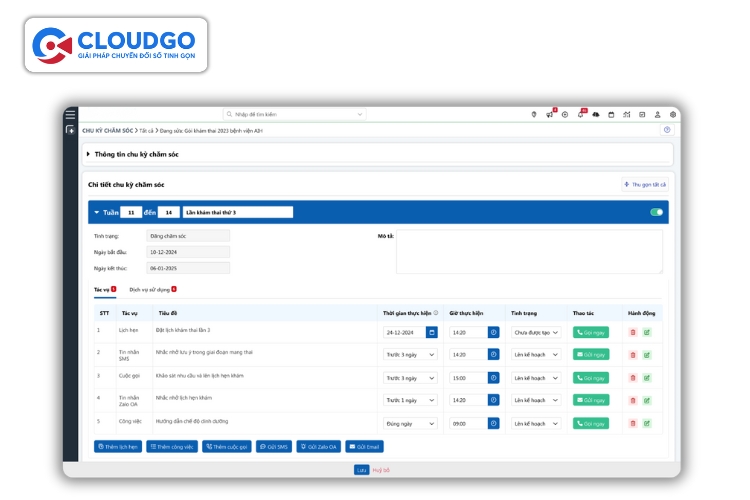Image resolution: width=750 pixels, height=500 pixels.
Task: Delete the Lịch hẹn task row
Action: point(632,331)
